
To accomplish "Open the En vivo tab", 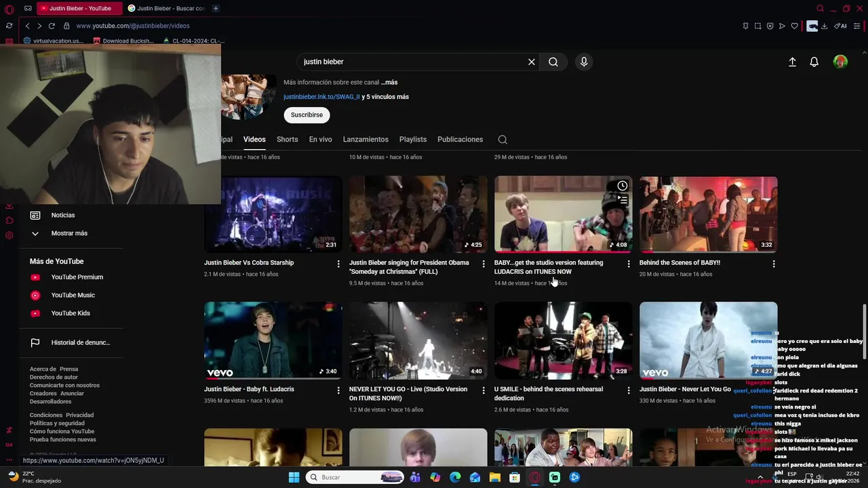I will point(321,140).
